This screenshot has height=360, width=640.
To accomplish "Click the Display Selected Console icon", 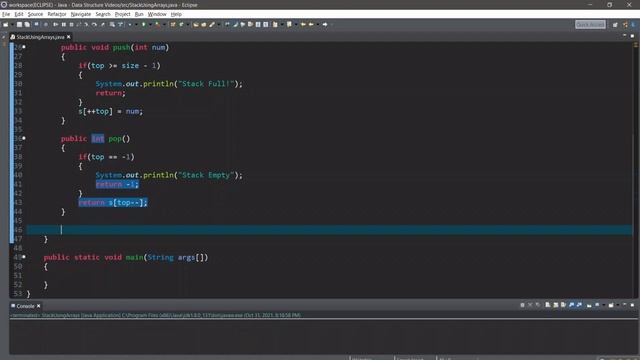I will (597, 305).
